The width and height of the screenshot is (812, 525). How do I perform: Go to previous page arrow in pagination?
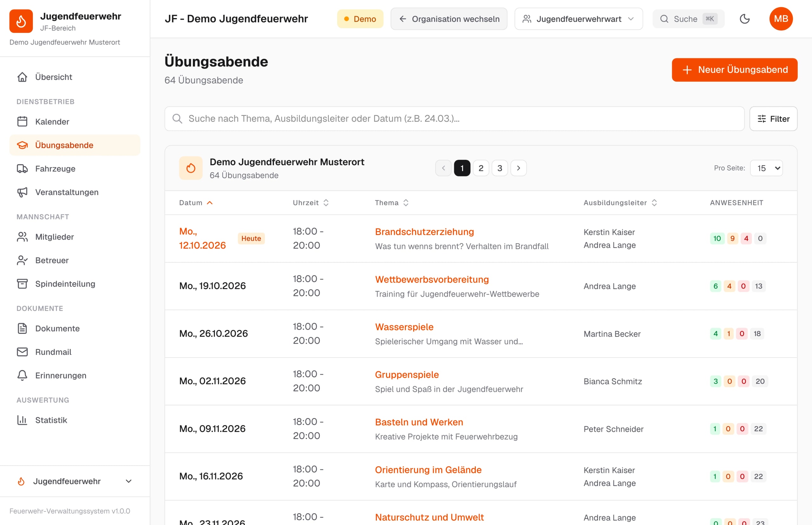[x=443, y=168]
